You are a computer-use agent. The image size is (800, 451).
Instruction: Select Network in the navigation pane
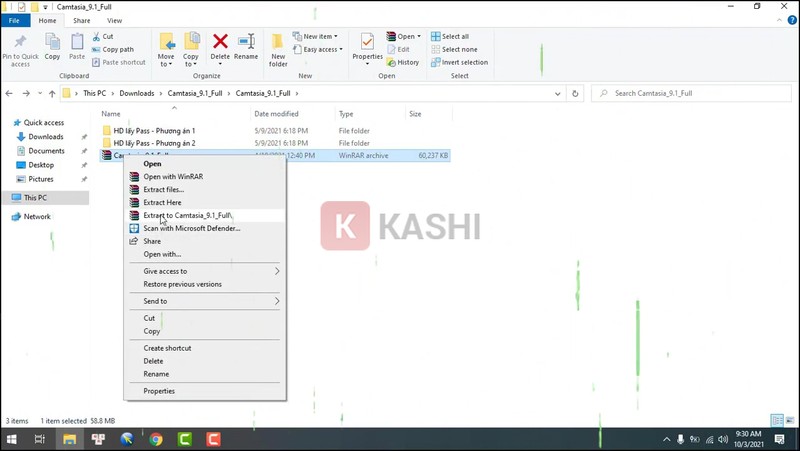(37, 216)
